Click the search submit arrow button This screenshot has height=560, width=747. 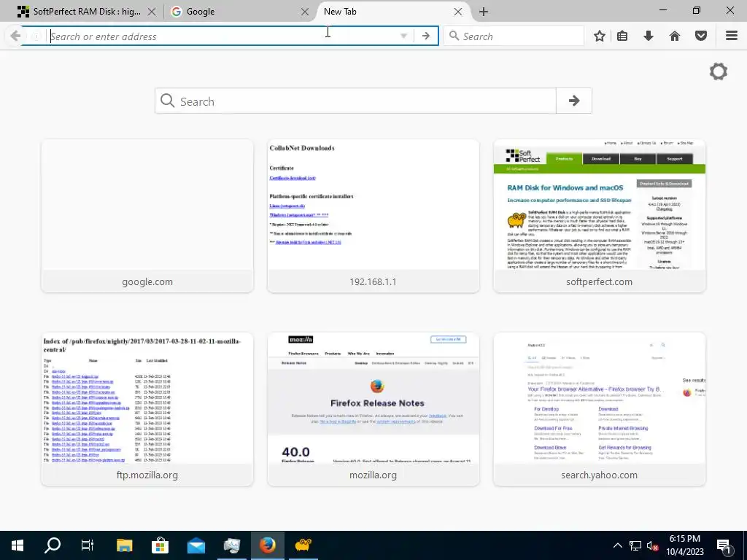tap(574, 101)
